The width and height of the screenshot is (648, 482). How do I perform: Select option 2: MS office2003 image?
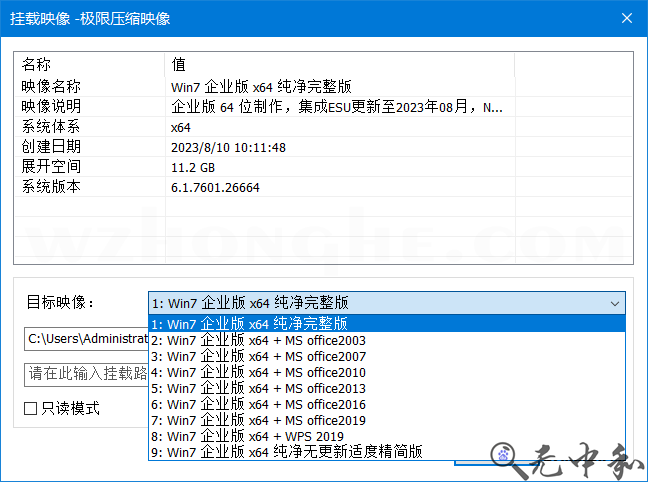[386, 340]
